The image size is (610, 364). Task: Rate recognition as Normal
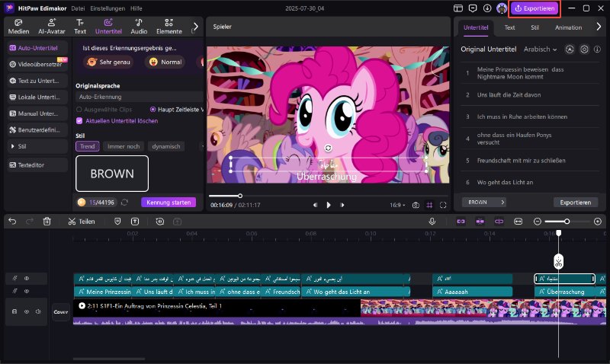165,62
